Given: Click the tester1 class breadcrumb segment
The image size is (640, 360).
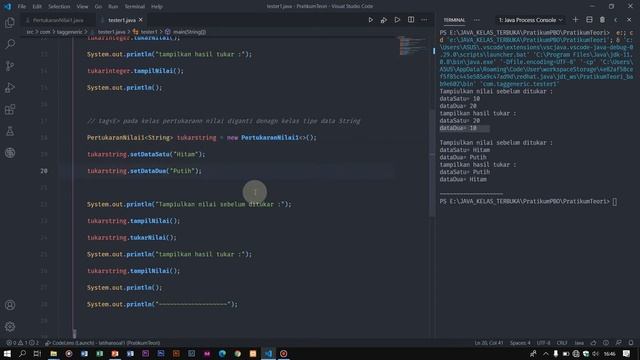Looking at the screenshot, I should coord(149,32).
